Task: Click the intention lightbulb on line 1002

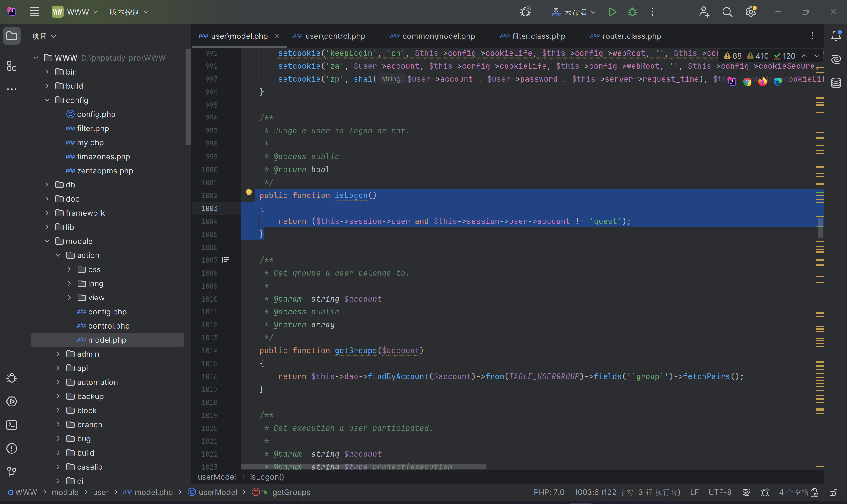Action: point(249,194)
